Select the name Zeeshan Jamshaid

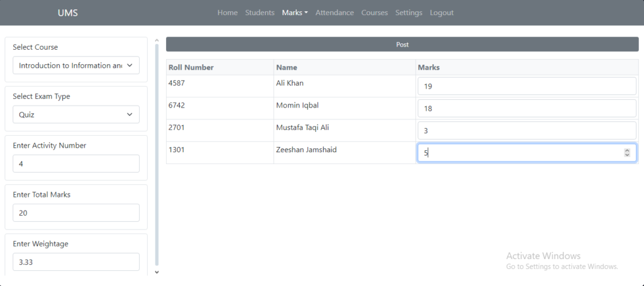click(x=306, y=150)
